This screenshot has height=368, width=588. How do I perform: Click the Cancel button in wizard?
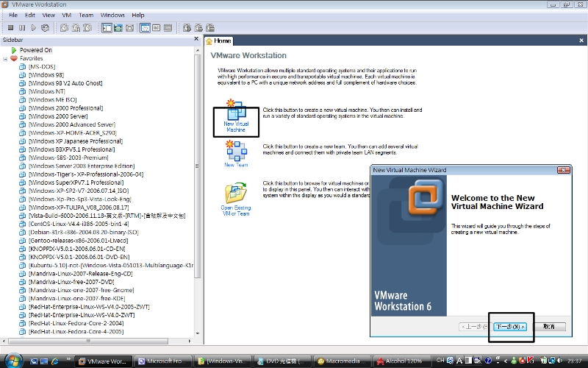click(x=549, y=327)
